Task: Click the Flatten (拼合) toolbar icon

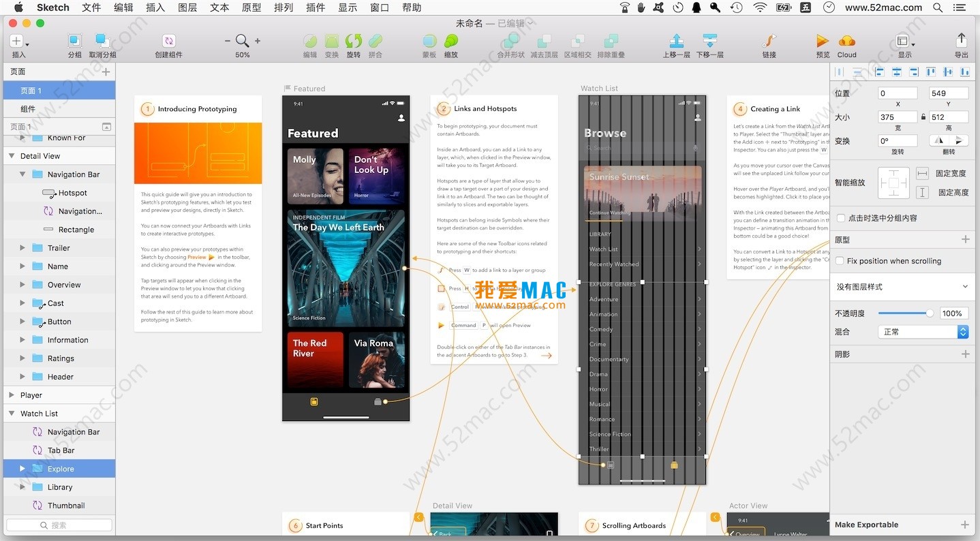Action: point(375,42)
